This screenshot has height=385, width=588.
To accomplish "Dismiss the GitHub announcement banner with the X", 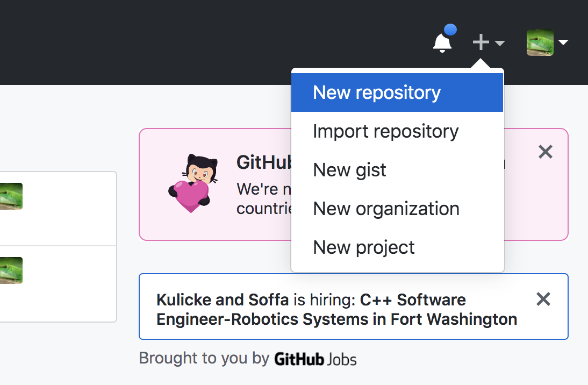I will 546,152.
